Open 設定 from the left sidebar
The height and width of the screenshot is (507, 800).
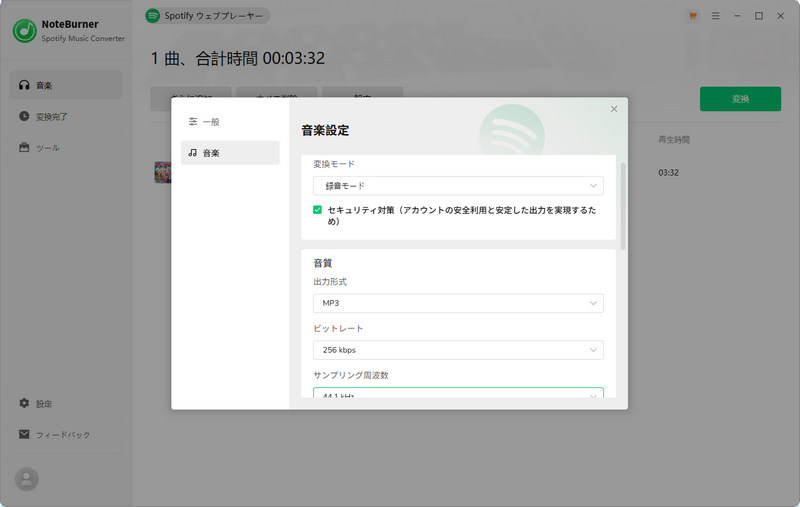click(66, 403)
